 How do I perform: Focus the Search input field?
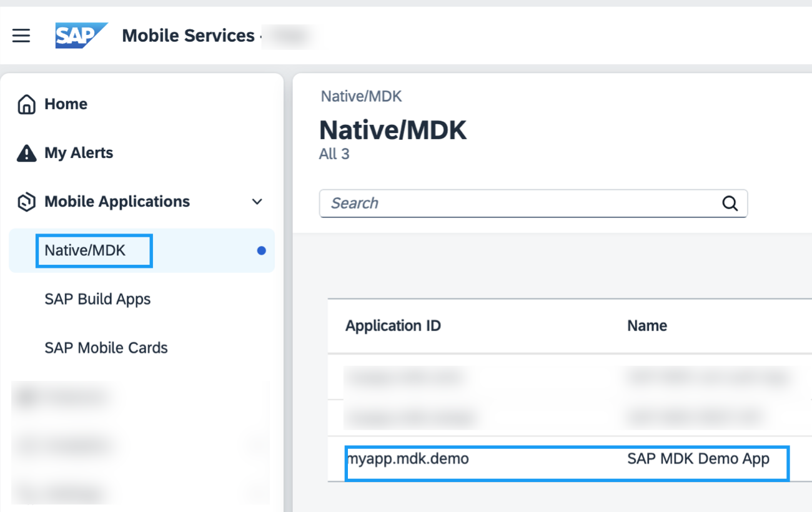(533, 204)
